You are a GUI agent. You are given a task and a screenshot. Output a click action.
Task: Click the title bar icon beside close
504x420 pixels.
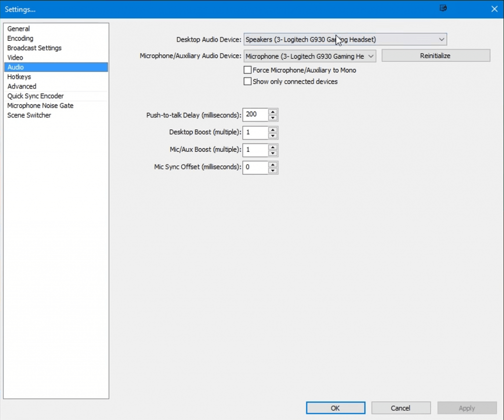[443, 8]
